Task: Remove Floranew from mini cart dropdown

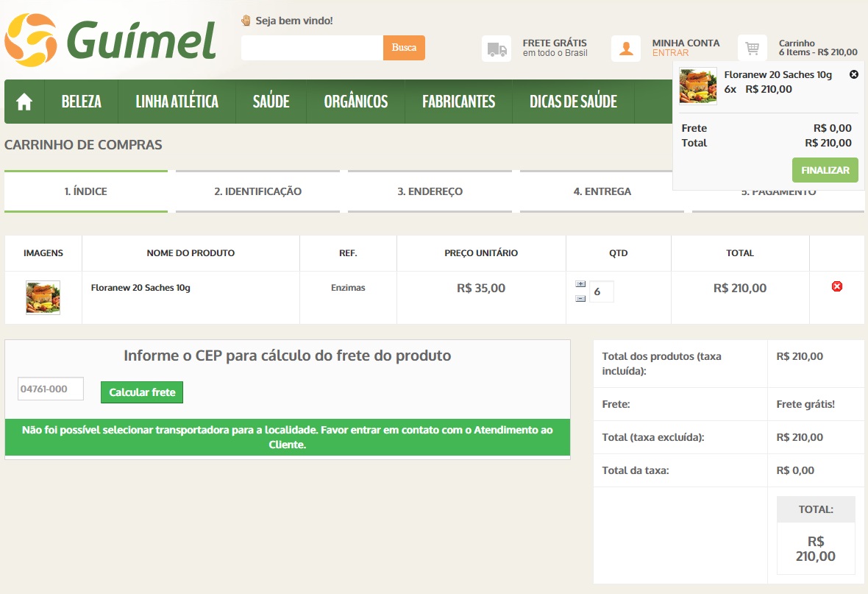Action: click(x=853, y=74)
